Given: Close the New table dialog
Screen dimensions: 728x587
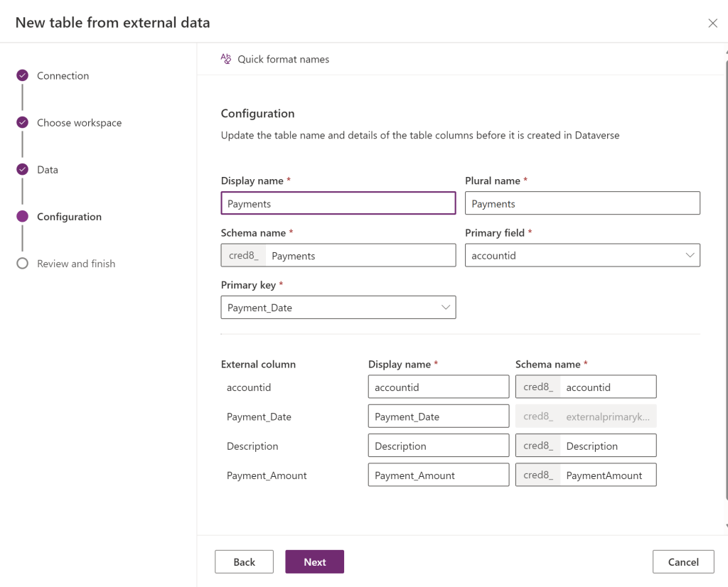Looking at the screenshot, I should tap(712, 23).
